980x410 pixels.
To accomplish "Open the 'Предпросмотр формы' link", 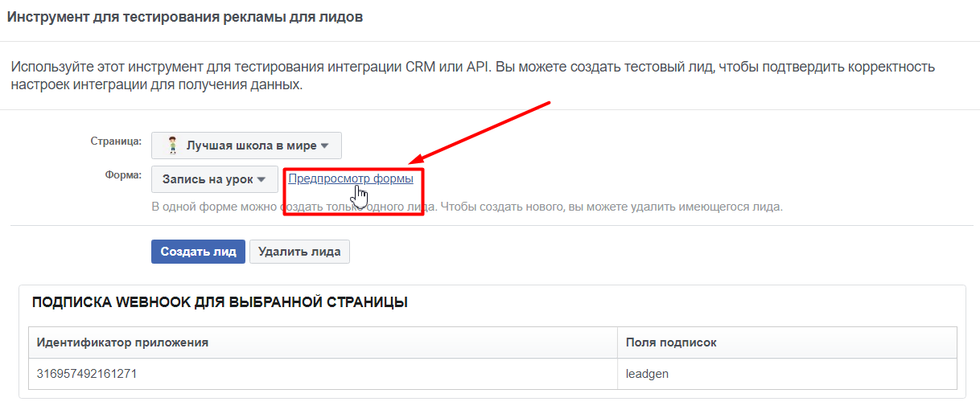I will click(351, 178).
